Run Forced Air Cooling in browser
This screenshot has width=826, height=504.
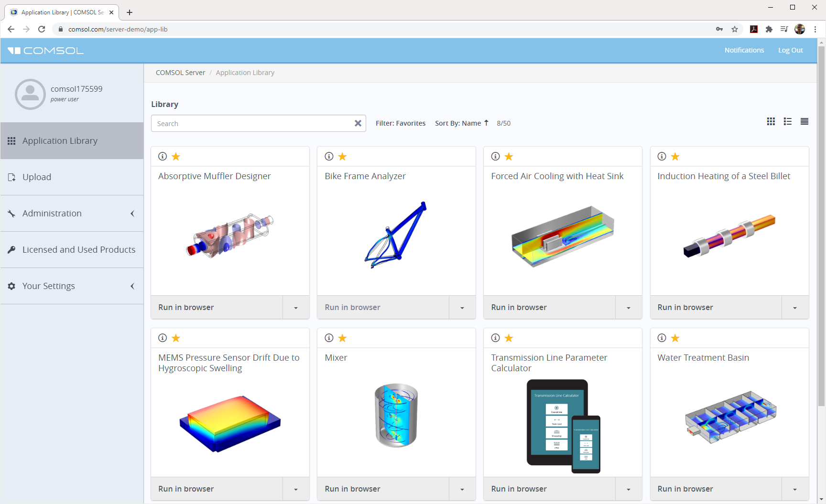pyautogui.click(x=550, y=307)
